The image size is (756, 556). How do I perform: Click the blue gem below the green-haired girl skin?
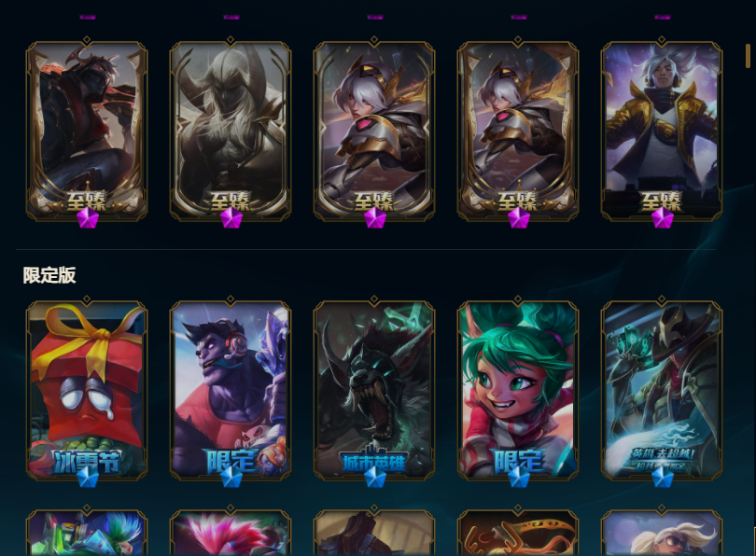[x=518, y=477]
